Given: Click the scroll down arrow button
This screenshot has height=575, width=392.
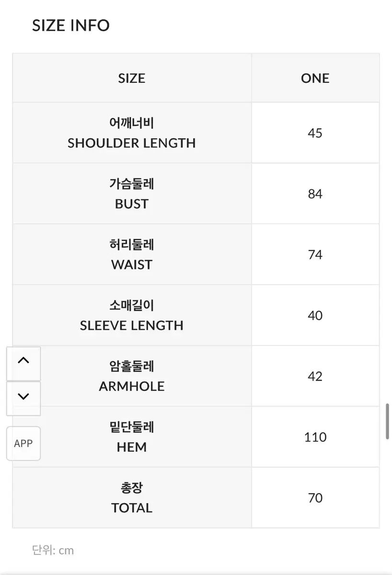Looking at the screenshot, I should click(x=23, y=396).
